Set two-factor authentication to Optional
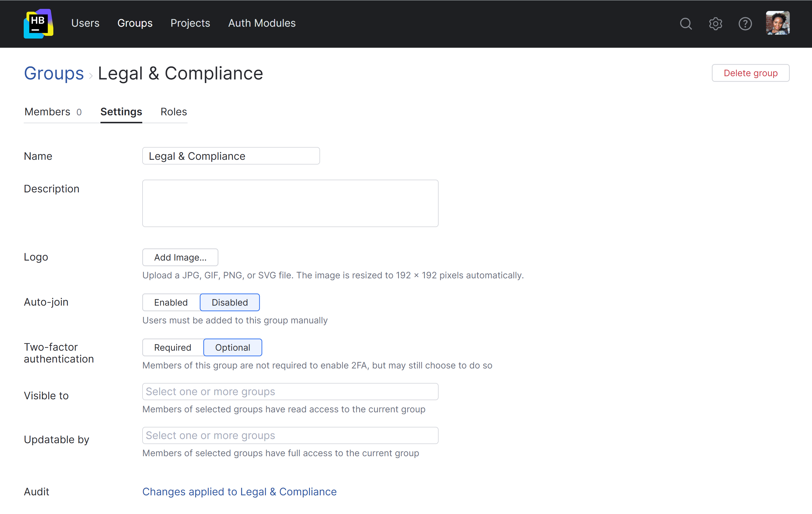This screenshot has width=812, height=514. tap(232, 347)
